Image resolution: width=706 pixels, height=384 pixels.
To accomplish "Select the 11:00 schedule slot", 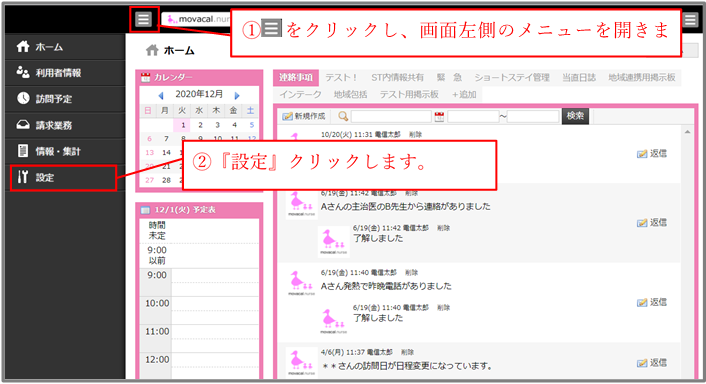I will [215, 339].
